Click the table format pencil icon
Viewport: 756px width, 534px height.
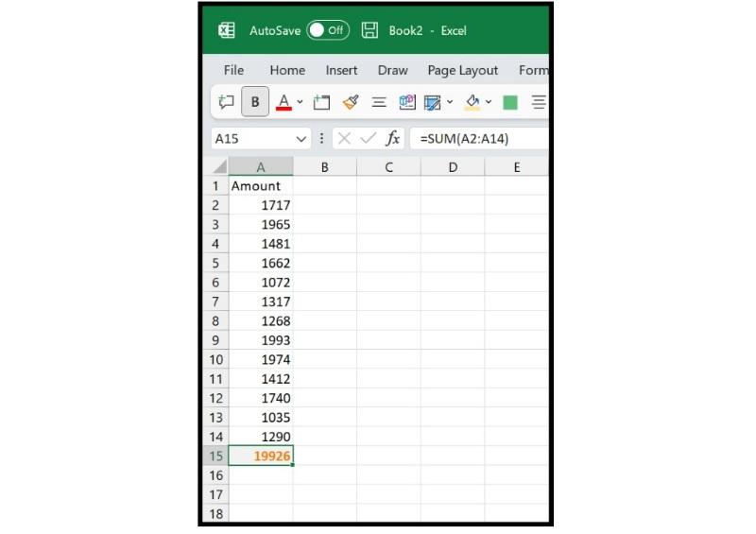coord(433,102)
